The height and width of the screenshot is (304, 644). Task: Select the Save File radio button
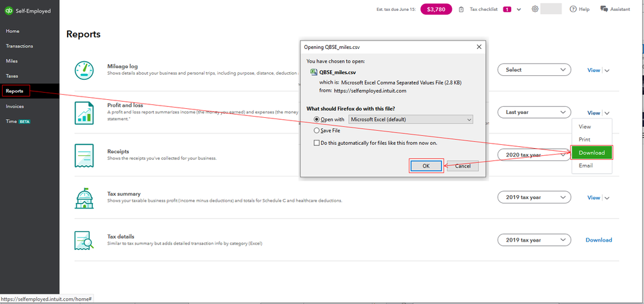click(317, 131)
